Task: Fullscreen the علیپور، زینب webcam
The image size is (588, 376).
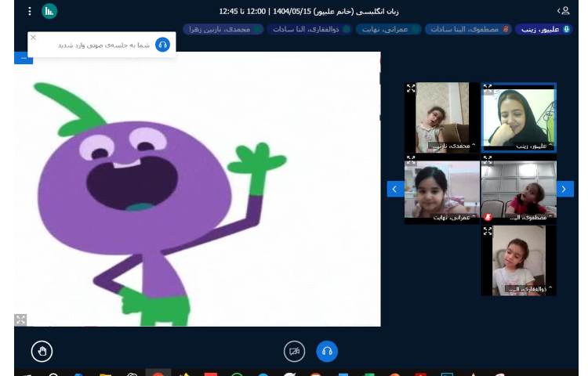Action: pyautogui.click(x=488, y=89)
